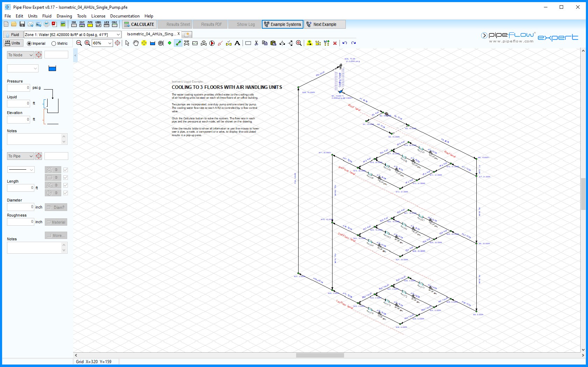Click the ISO isometric grid toggle icon
This screenshot has height=367, width=588.
[x=74, y=24]
